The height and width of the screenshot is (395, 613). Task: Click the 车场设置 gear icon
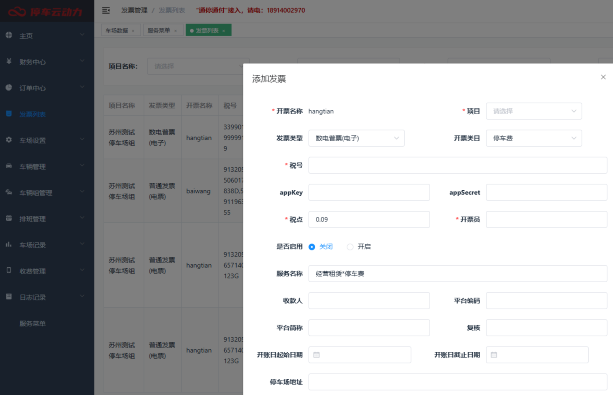coord(9,140)
